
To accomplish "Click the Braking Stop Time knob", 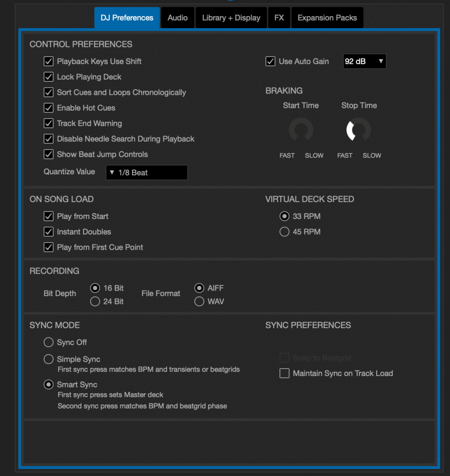I will [x=358, y=131].
